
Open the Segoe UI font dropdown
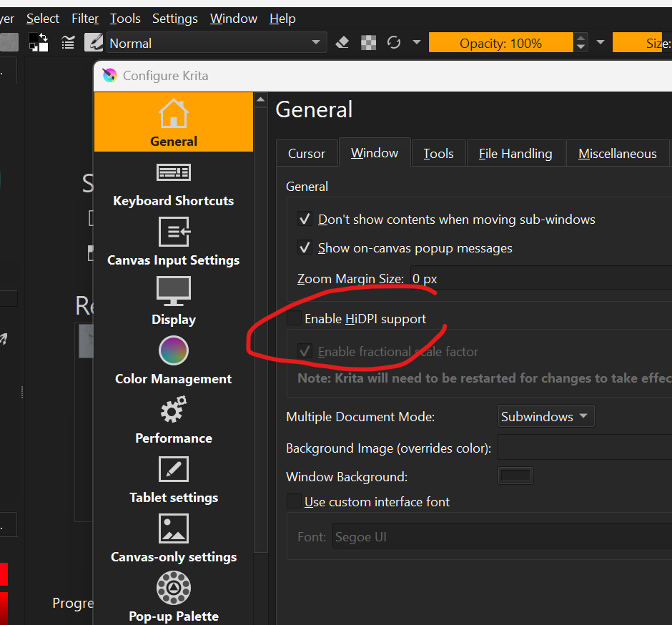click(x=500, y=537)
